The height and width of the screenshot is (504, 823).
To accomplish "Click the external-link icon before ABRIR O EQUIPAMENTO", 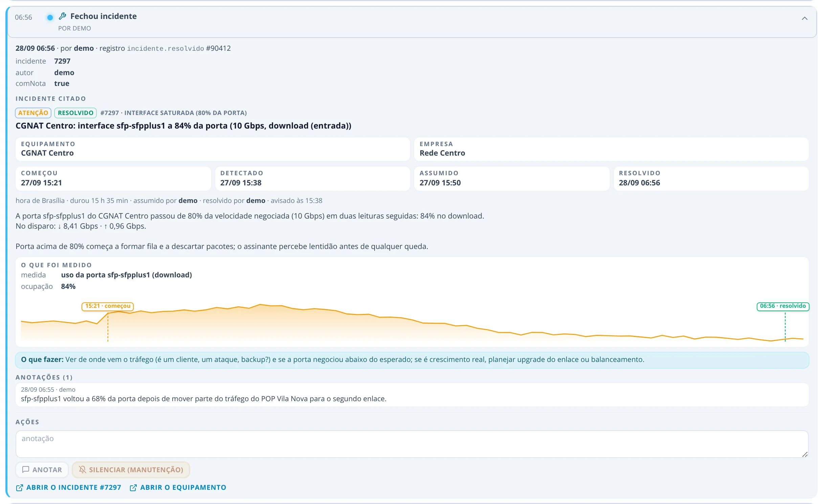I will point(133,487).
